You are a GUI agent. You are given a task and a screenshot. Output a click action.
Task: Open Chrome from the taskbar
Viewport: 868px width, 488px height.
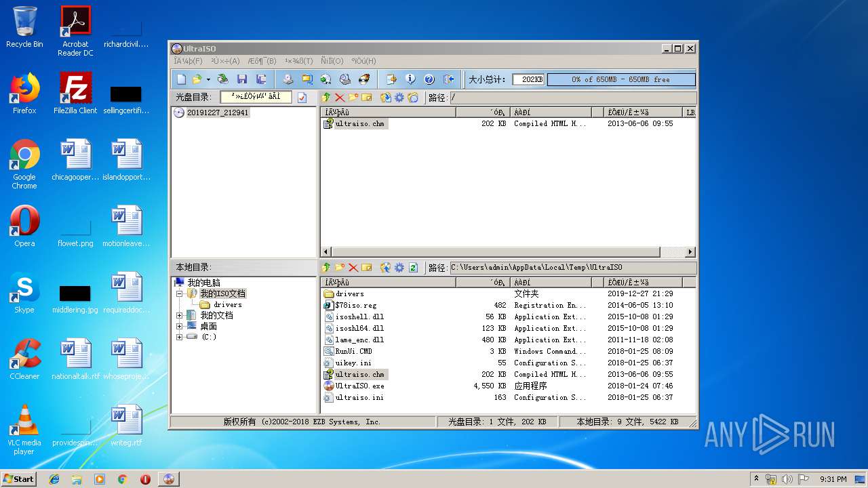tap(122, 479)
